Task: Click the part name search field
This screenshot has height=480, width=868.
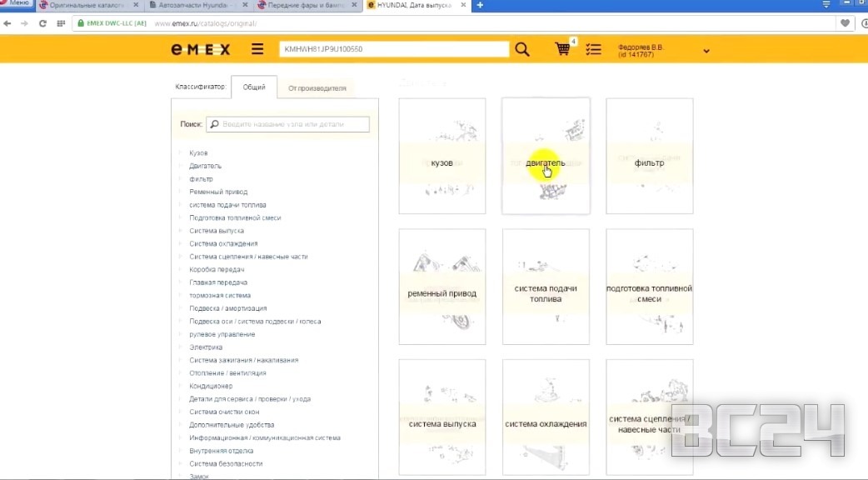Action: [292, 124]
